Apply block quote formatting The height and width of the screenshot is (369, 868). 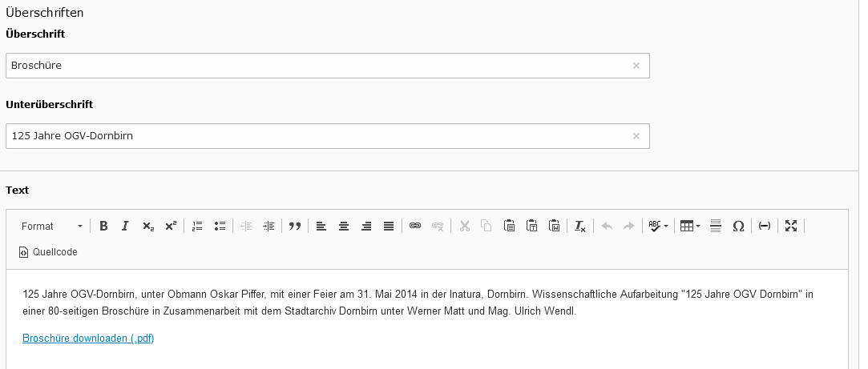pos(294,227)
